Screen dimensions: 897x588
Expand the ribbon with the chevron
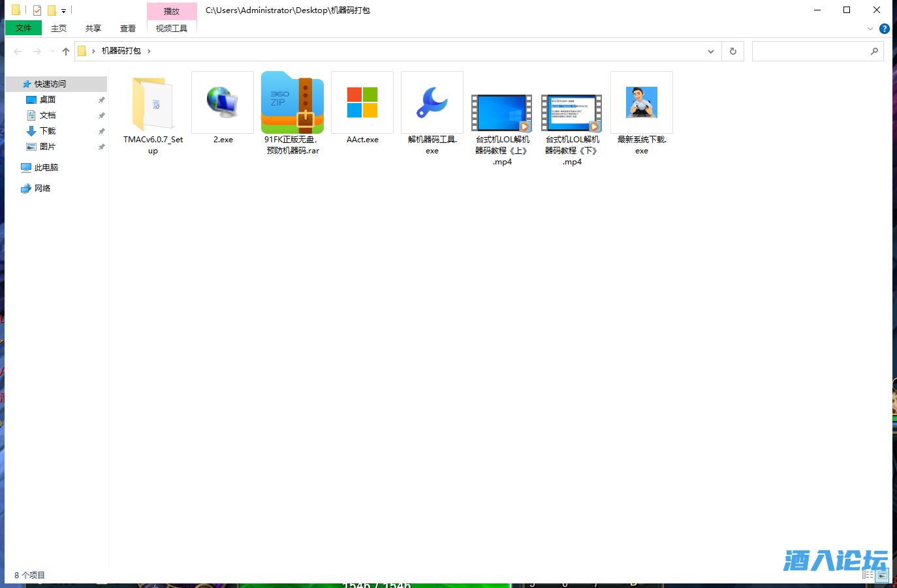(x=870, y=29)
